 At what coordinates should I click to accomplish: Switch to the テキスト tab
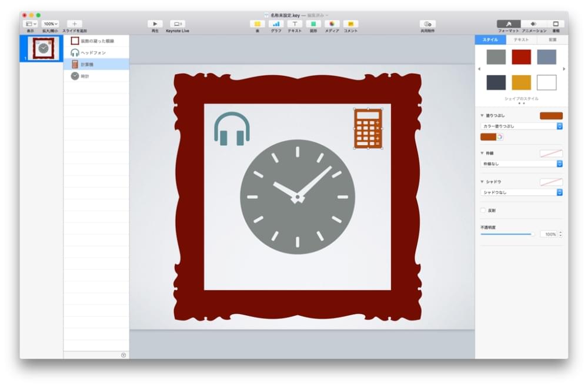(x=521, y=40)
